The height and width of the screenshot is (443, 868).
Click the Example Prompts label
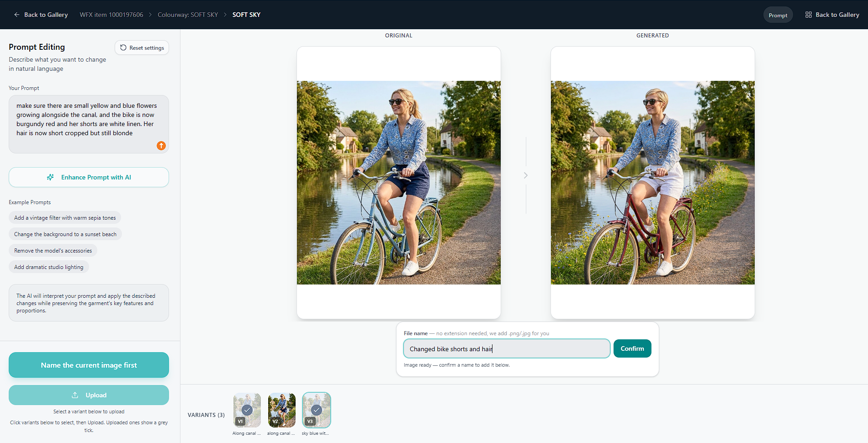pyautogui.click(x=30, y=202)
